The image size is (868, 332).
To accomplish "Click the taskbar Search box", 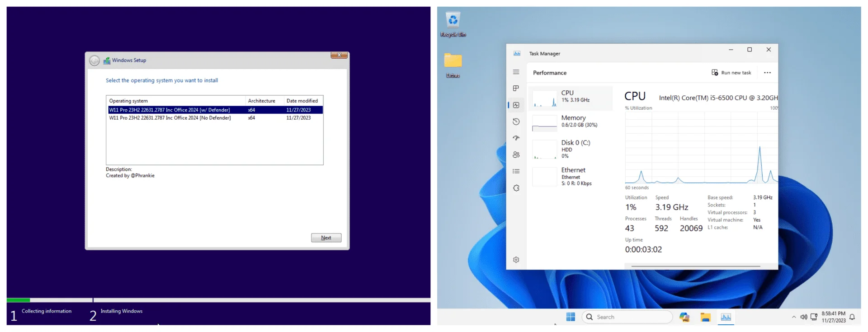I will point(627,317).
